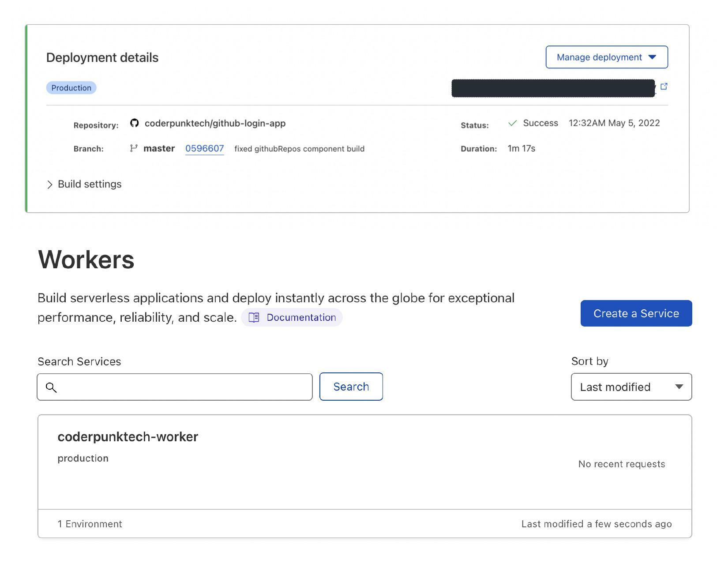Click the Search button
Screen dimensions: 728x571
click(x=351, y=387)
